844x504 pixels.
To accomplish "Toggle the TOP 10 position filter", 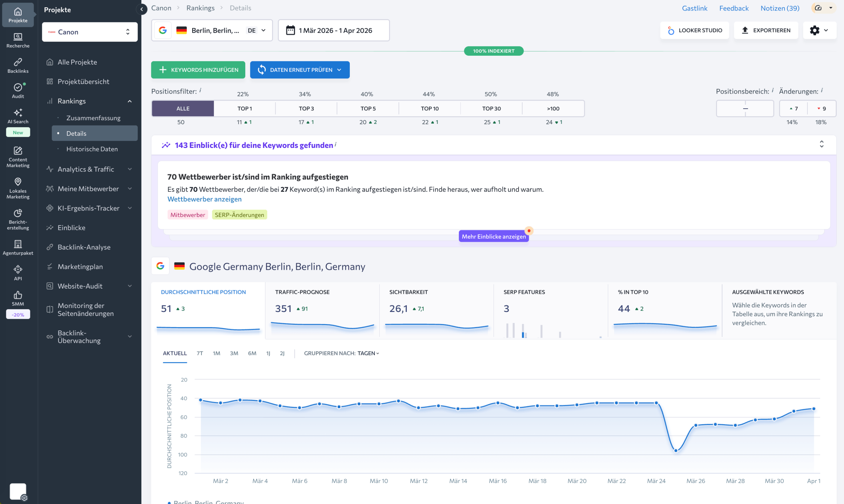I will coord(430,108).
